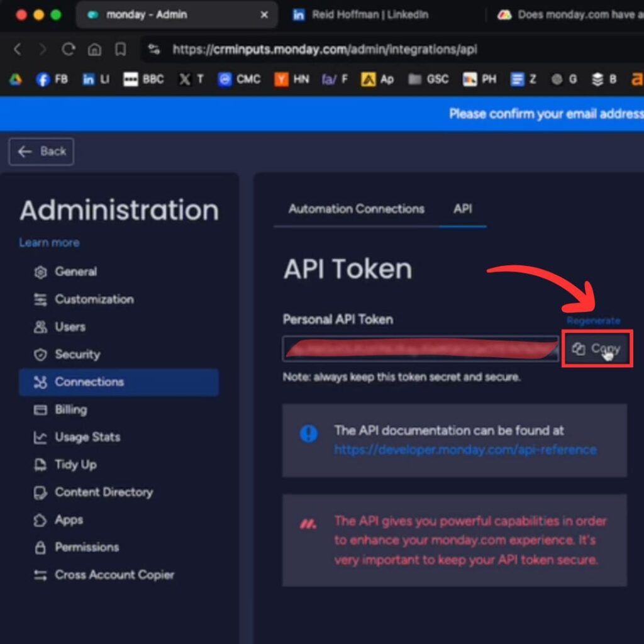Open the Security shield section
Viewport: 644px width, 644px height.
click(x=67, y=354)
